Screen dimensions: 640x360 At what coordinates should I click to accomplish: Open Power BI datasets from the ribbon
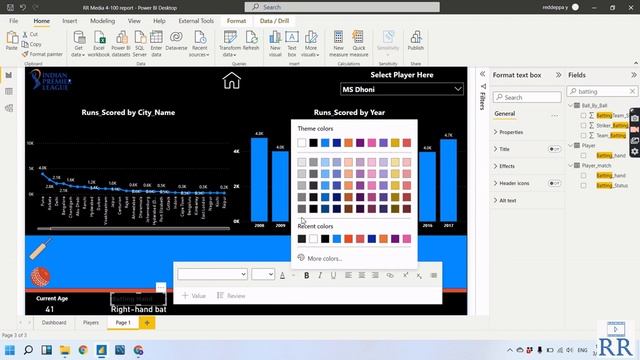tap(121, 43)
